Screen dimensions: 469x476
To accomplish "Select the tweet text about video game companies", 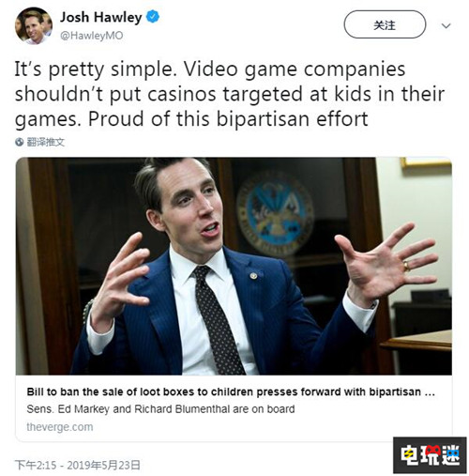I will (x=229, y=94).
